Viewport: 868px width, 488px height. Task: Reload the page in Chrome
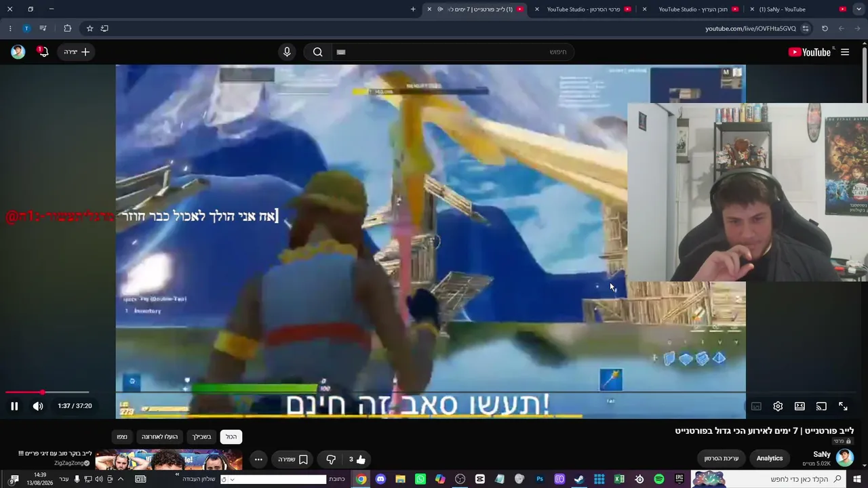825,28
